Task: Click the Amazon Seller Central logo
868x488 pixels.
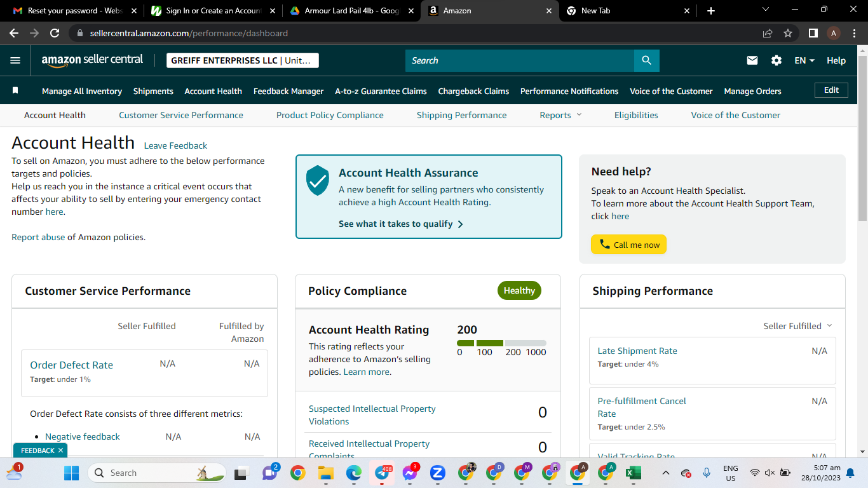Action: [92, 60]
